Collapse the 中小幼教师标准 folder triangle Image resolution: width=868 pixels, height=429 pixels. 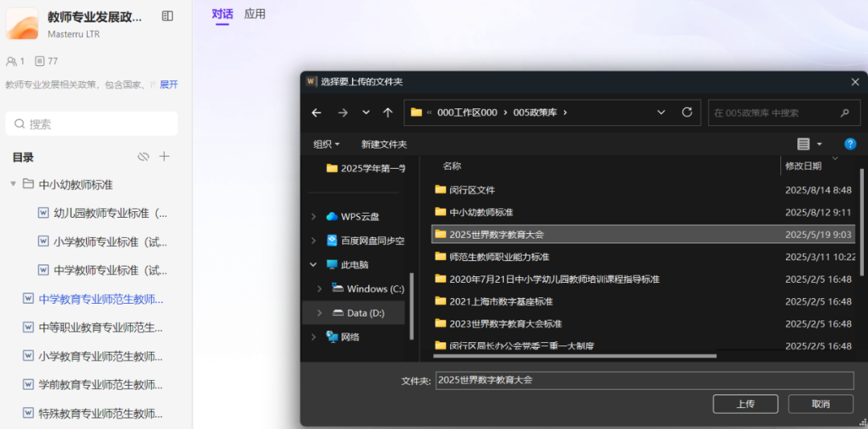(13, 184)
